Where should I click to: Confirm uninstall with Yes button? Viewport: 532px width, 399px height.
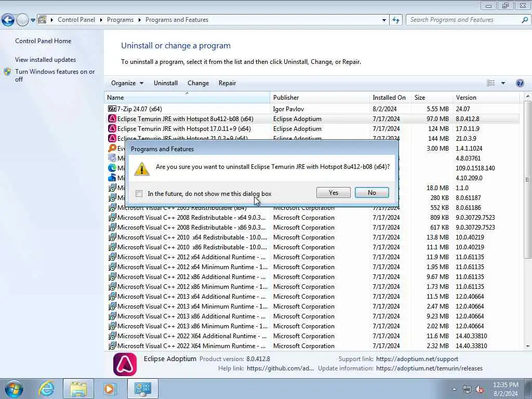click(x=333, y=193)
